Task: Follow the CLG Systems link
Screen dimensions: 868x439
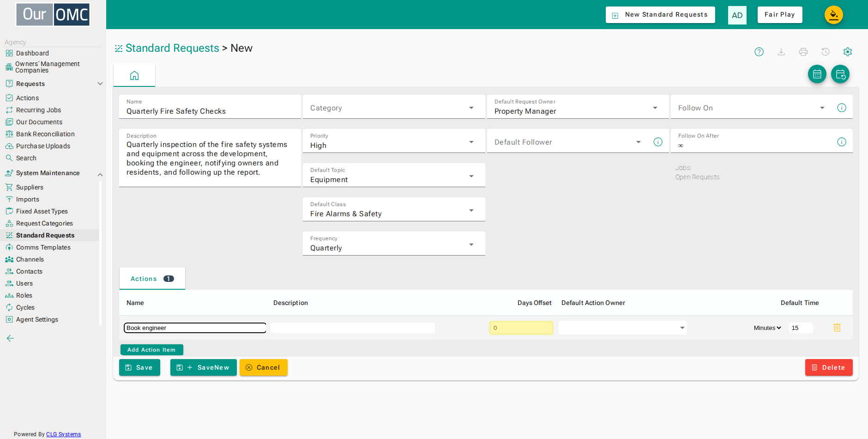Action: (63, 434)
